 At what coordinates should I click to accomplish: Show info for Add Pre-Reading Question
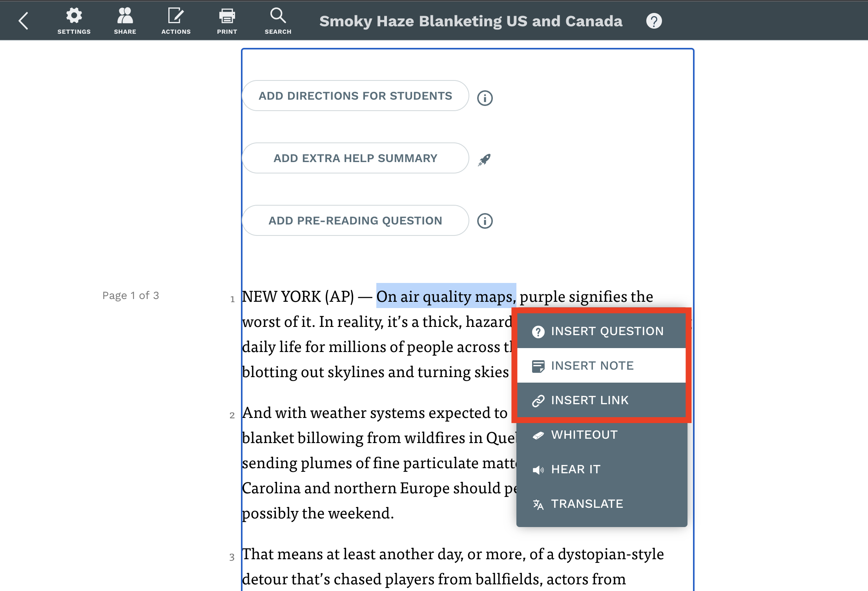485,221
